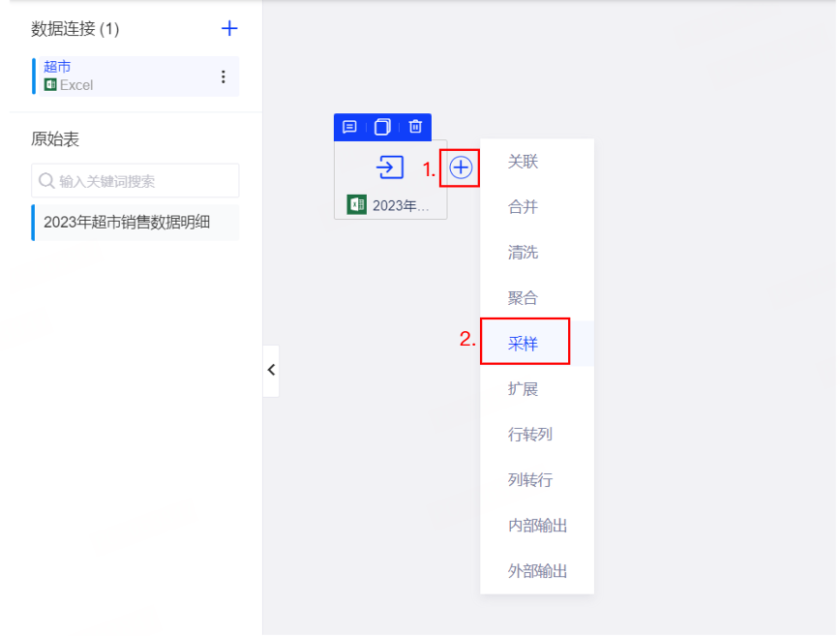Viewport: 840px width, 636px height.
Task: Select 列转行 in the menu
Action: coord(529,480)
